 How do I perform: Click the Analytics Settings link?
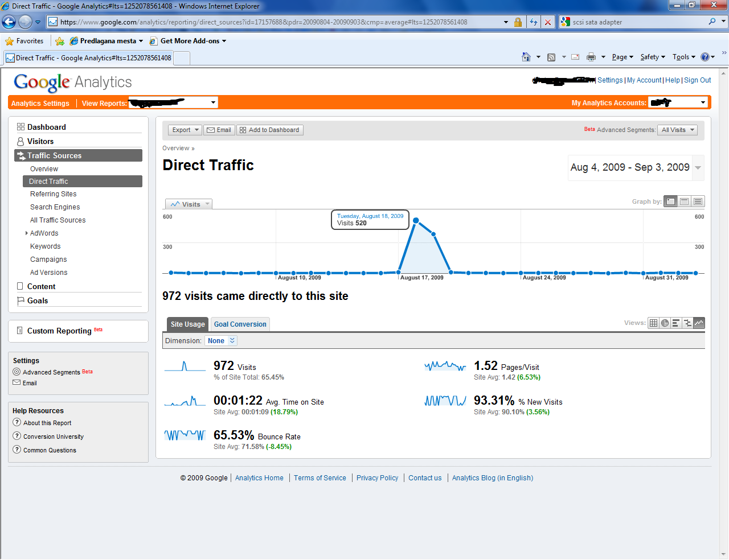click(40, 104)
